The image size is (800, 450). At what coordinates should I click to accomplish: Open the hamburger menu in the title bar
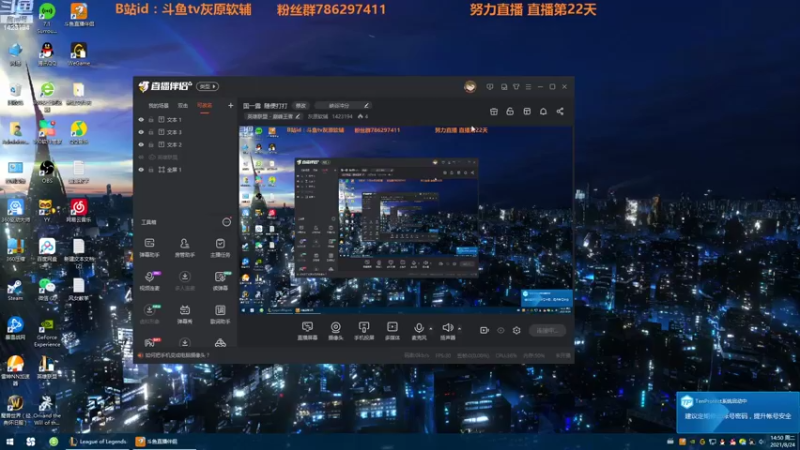click(528, 87)
